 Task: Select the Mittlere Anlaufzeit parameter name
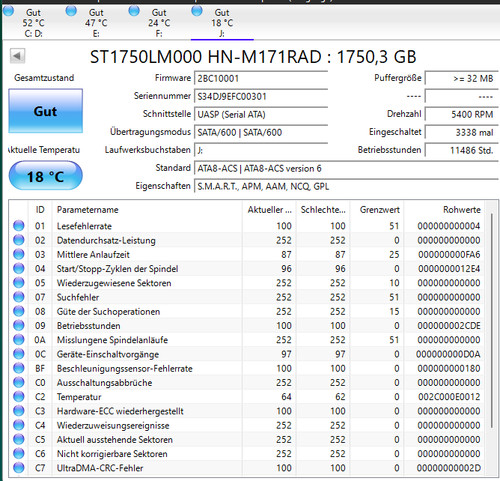tap(93, 255)
